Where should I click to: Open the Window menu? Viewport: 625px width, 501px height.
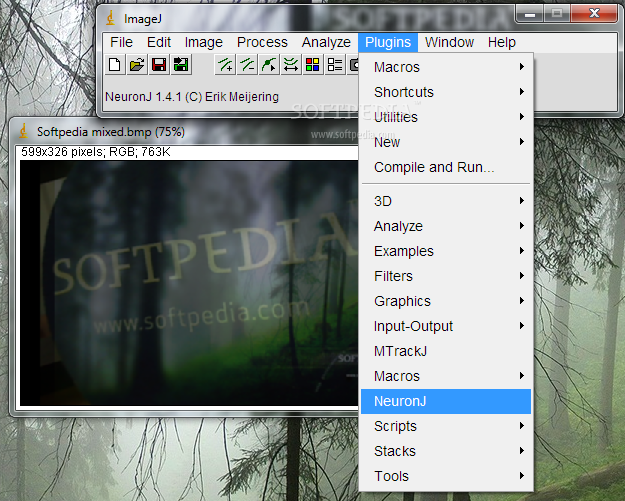(449, 42)
